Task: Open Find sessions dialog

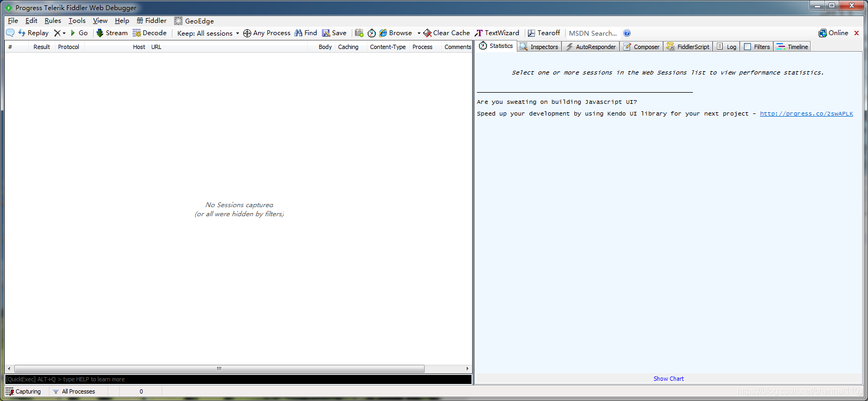Action: pyautogui.click(x=305, y=33)
